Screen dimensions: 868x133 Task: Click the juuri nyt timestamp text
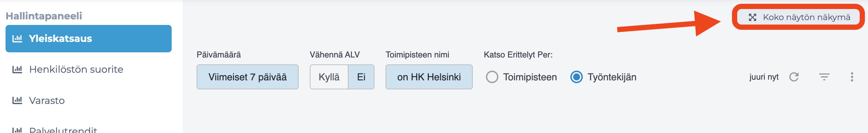point(764,77)
